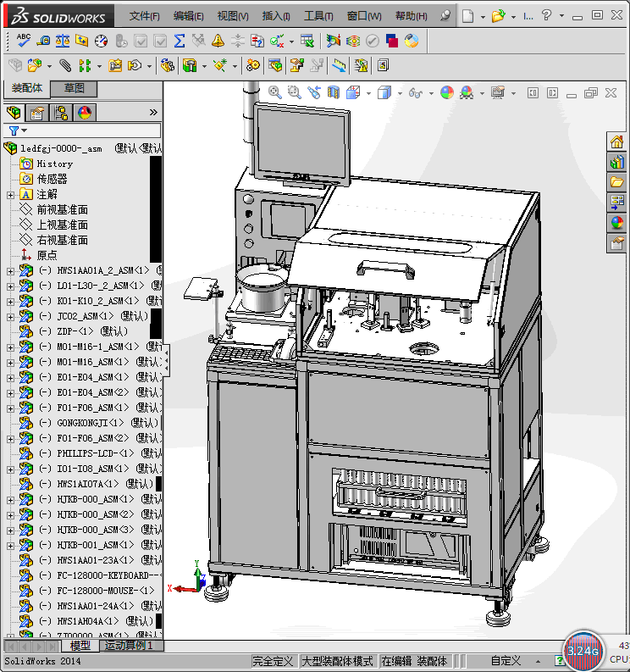Open the DisplayManager appearance sphere tab
The width and height of the screenshot is (630, 672).
pos(85,113)
